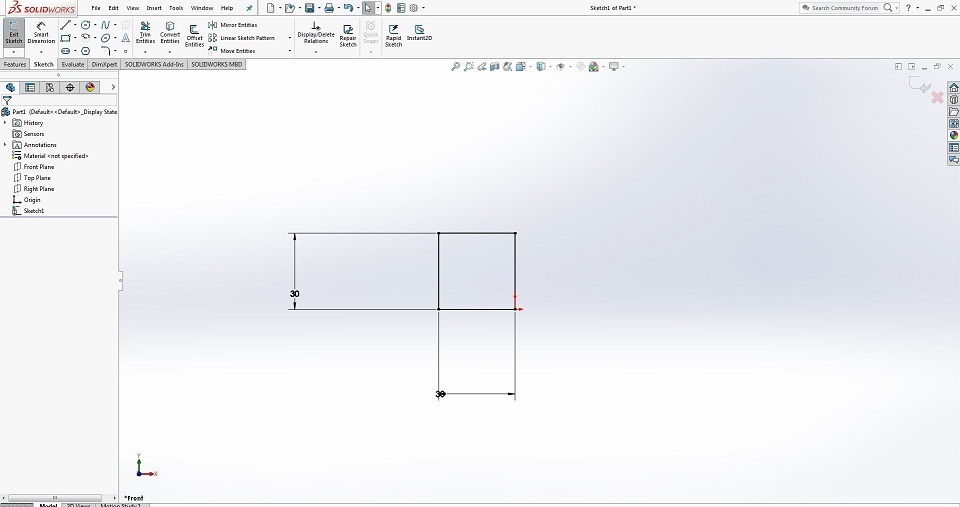This screenshot has width=960, height=507.
Task: Select the Spline sketch tool
Action: (105, 25)
